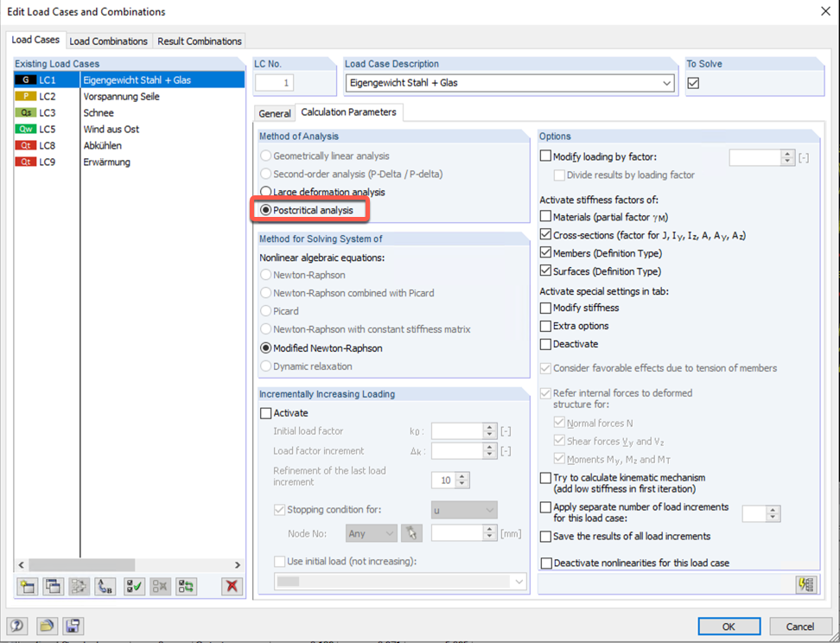Viewport: 840px width, 643px height.
Task: Click the right arrow of list scrollbar
Action: pyautogui.click(x=238, y=564)
